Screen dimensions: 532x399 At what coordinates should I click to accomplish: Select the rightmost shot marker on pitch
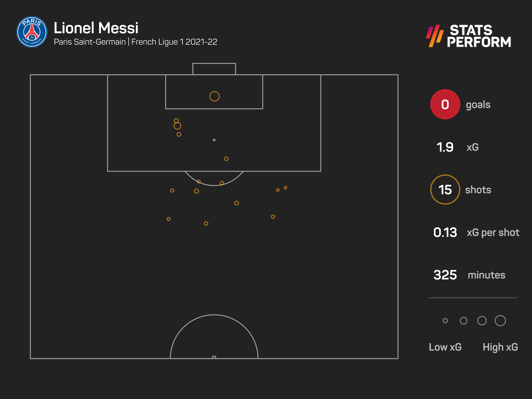[285, 188]
